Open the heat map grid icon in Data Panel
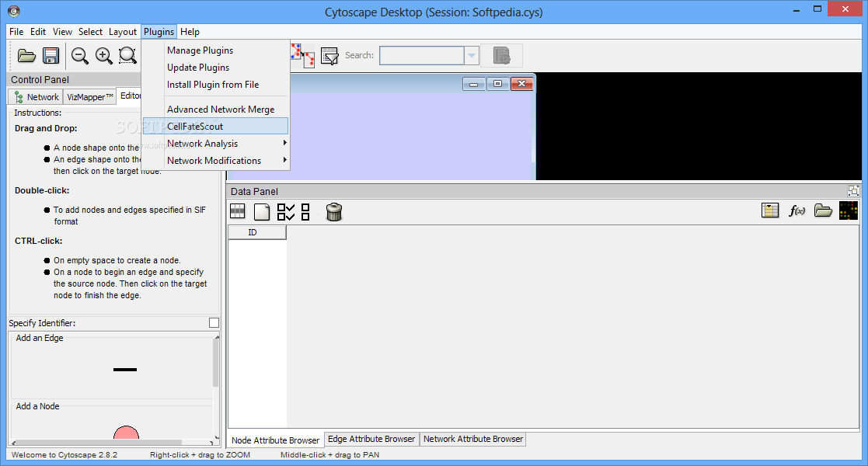The height and width of the screenshot is (466, 868). [x=849, y=210]
